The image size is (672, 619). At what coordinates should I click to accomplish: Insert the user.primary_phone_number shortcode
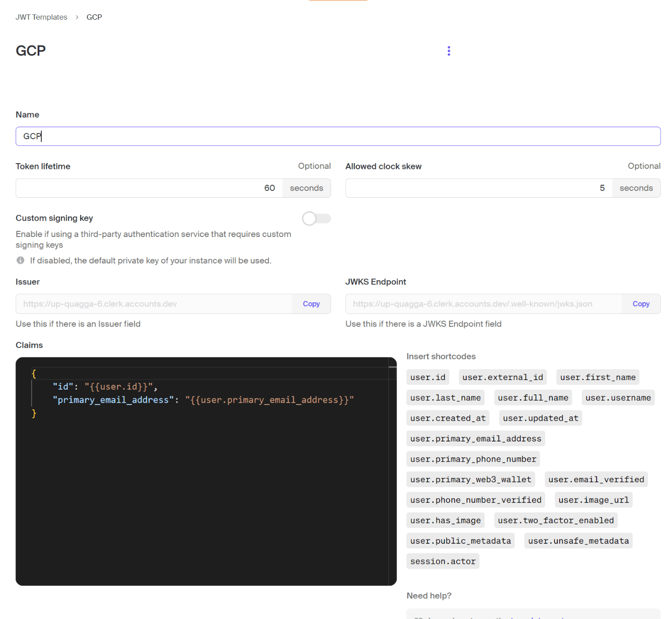[x=473, y=459]
